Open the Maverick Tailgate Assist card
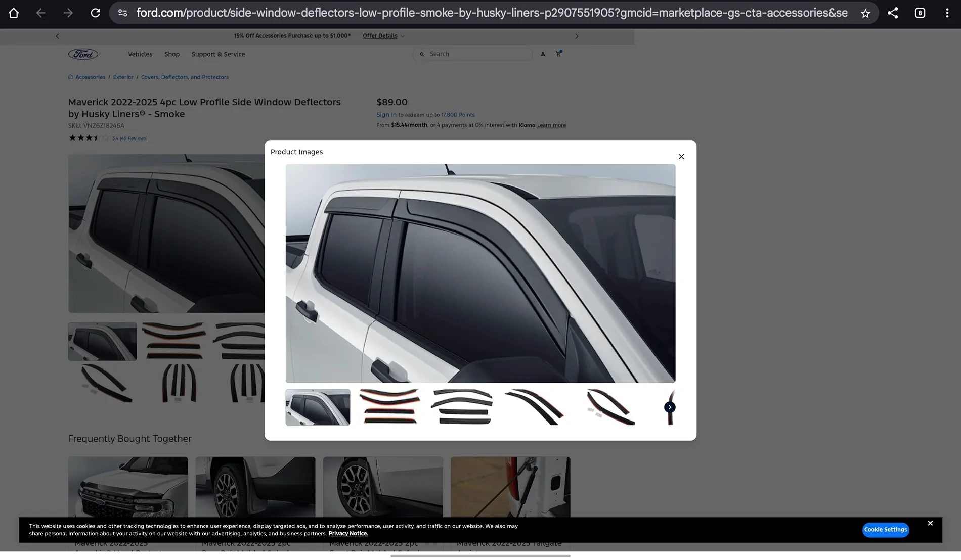The height and width of the screenshot is (560, 961). (510, 504)
